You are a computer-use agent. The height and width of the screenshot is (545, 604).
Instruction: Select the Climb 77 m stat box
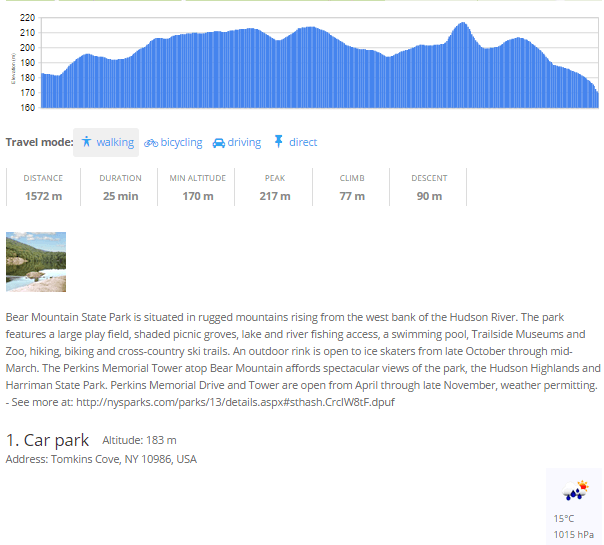[352, 188]
